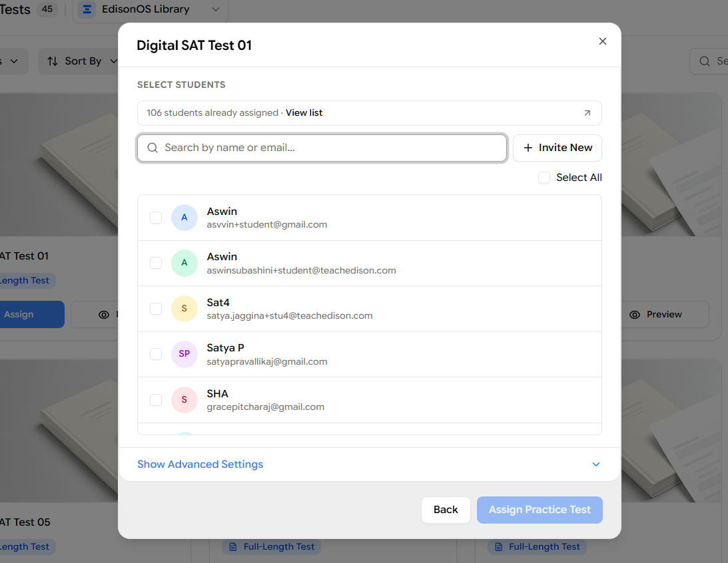Screen dimensions: 728x563
Task: Expand Show Advanced Settings chevron
Action: coord(596,465)
